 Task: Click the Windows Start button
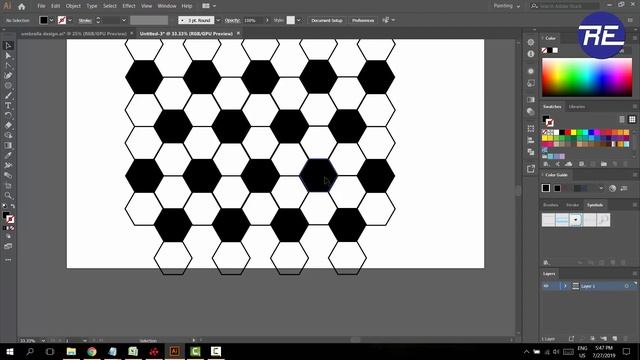tap(9, 351)
